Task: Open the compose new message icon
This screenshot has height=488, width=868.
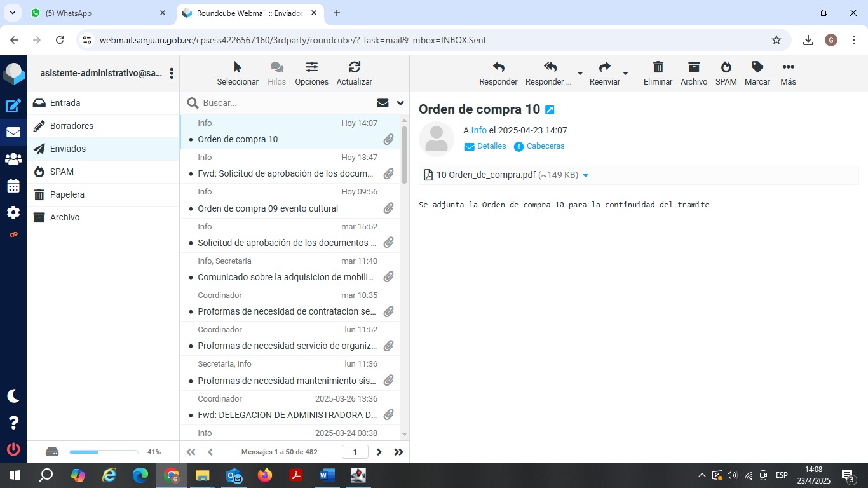Action: pyautogui.click(x=13, y=106)
